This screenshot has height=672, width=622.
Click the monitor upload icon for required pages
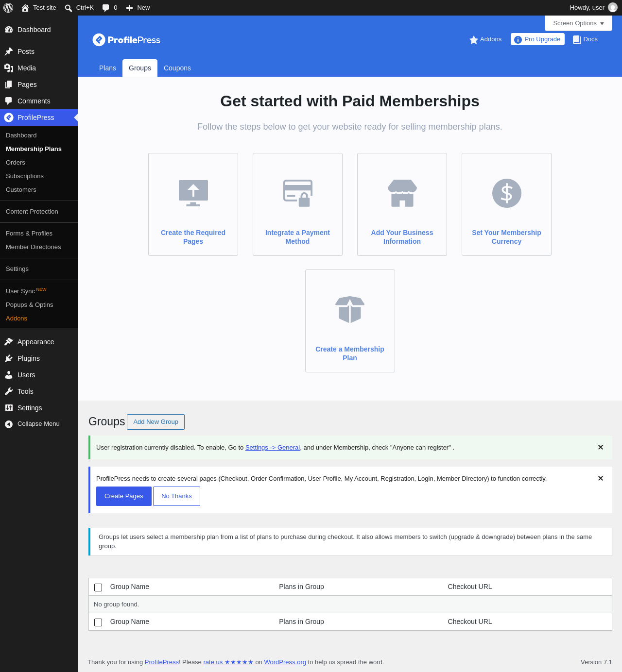tap(193, 193)
